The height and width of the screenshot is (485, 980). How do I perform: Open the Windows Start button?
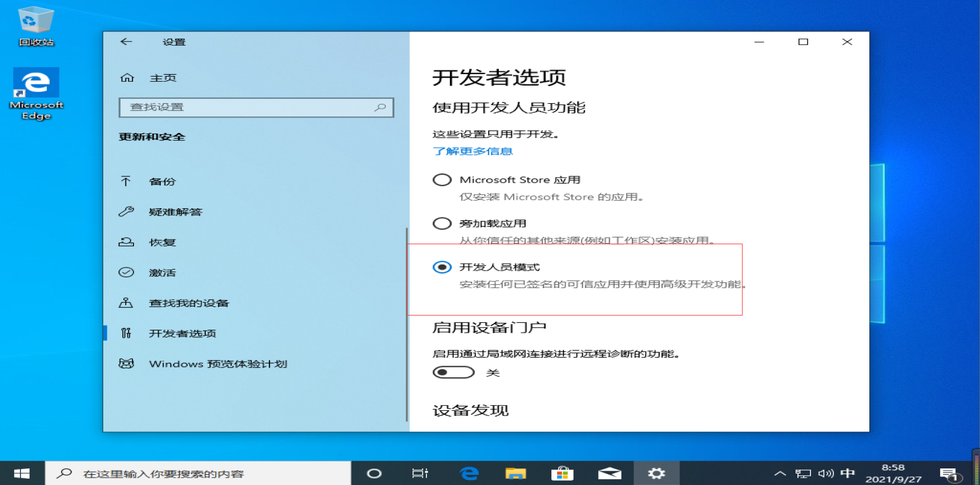point(22,473)
